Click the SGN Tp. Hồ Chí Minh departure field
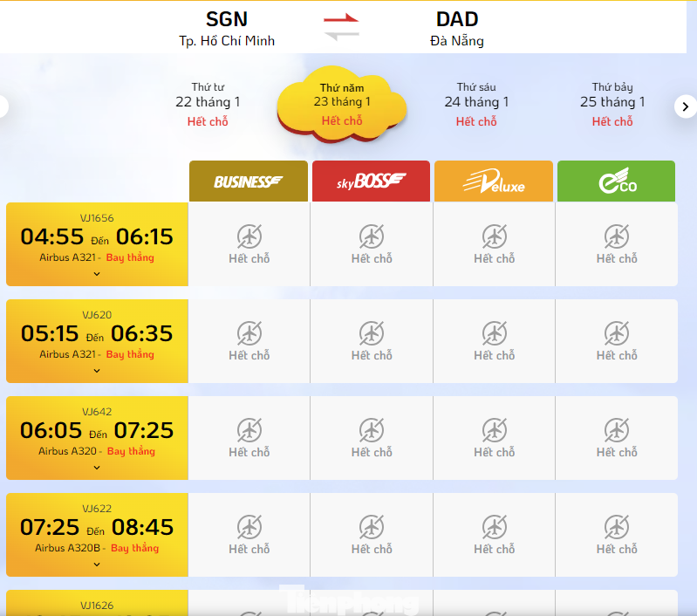 tap(227, 28)
